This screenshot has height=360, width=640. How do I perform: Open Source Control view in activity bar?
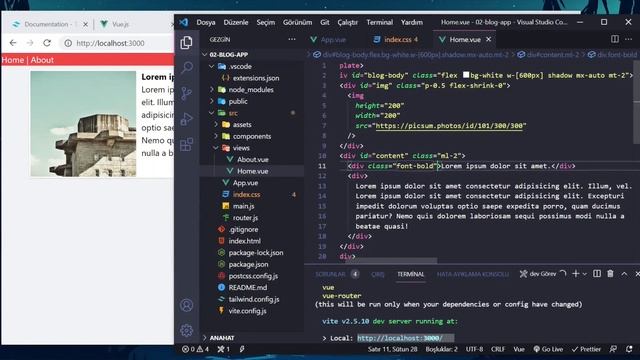pos(187,93)
